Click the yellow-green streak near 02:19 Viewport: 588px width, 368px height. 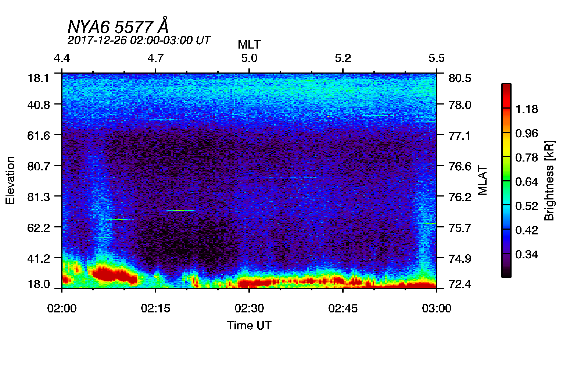click(x=180, y=210)
